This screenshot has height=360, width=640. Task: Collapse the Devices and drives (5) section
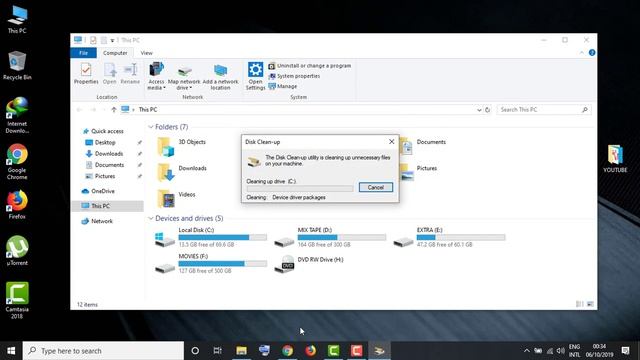pyautogui.click(x=151, y=218)
